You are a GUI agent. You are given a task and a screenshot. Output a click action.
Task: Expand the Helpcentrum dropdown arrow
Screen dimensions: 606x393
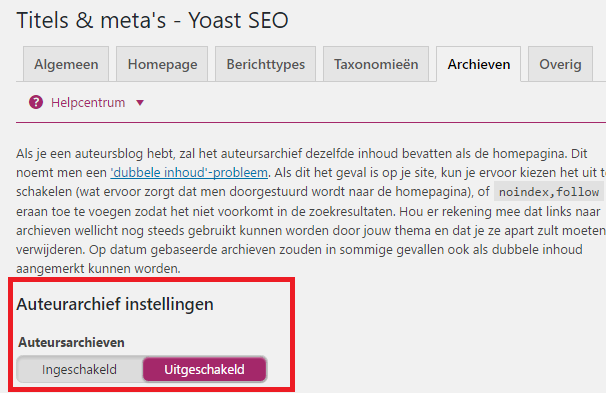(140, 103)
